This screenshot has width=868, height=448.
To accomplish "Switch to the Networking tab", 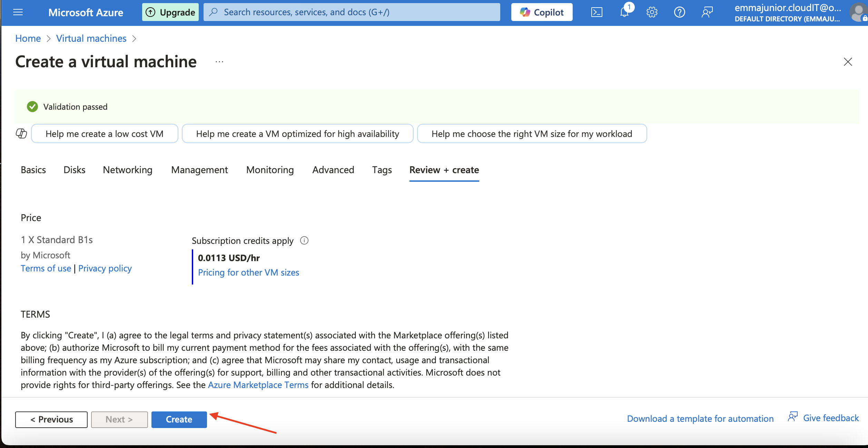I will click(x=128, y=170).
